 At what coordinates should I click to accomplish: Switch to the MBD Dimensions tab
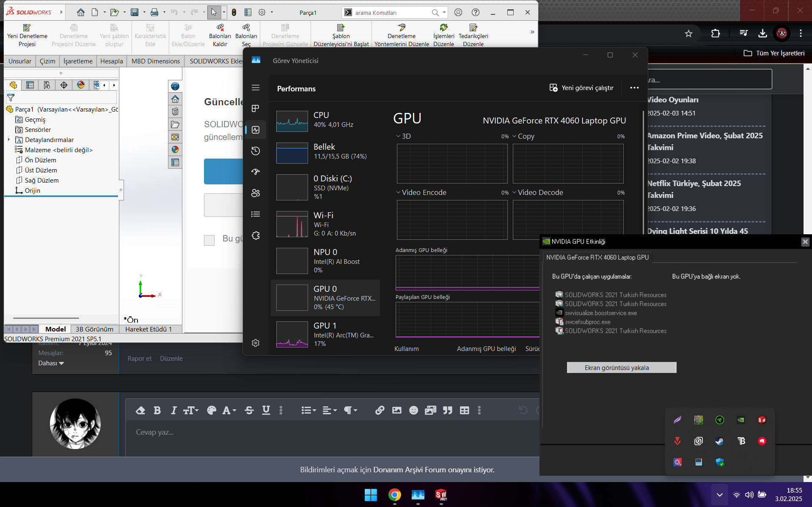(x=156, y=61)
